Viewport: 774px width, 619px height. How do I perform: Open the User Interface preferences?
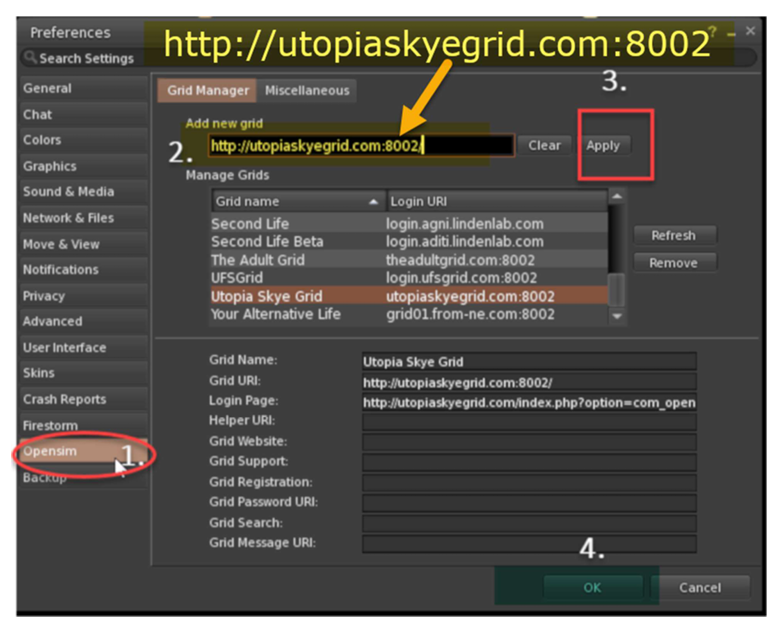coord(84,348)
